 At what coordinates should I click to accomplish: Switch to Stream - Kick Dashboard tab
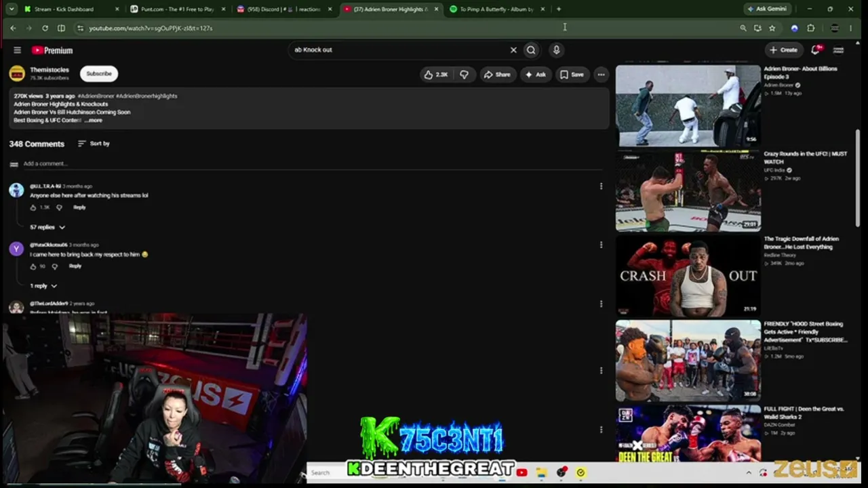click(x=73, y=9)
